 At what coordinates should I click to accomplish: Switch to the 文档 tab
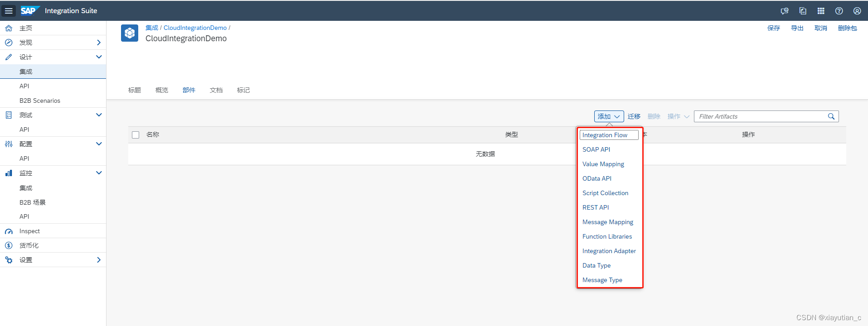pyautogui.click(x=216, y=90)
